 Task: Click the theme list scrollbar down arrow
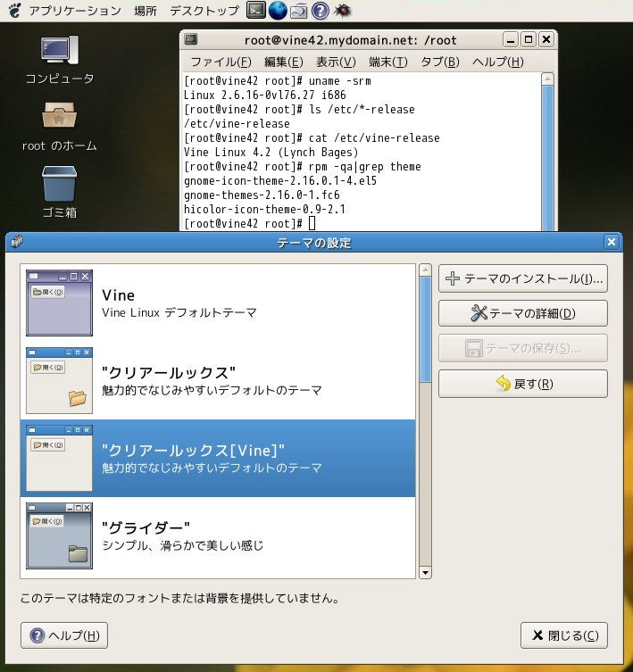pos(425,572)
